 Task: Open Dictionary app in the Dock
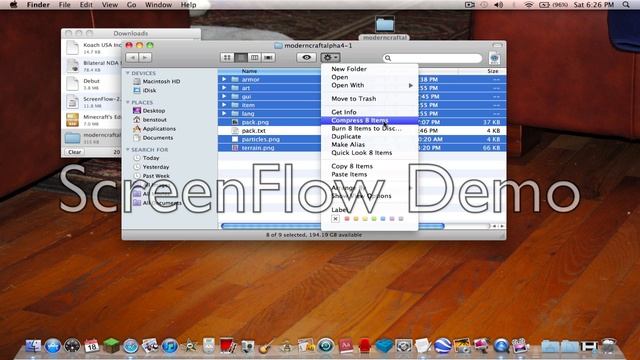click(x=345, y=346)
